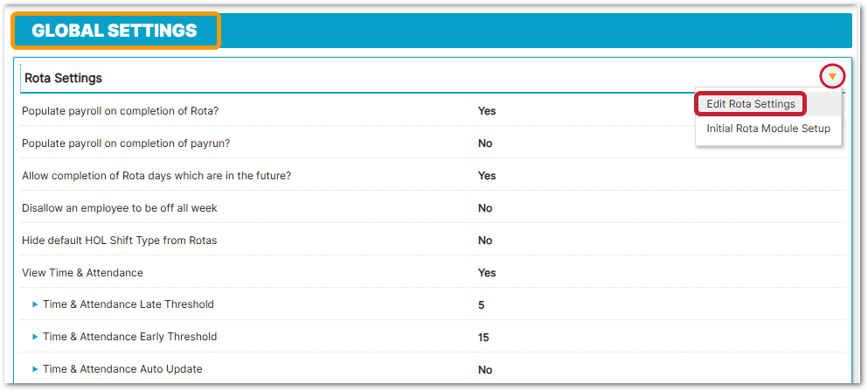This screenshot has height=391, width=868.
Task: Click the No value for Time & Attendance Auto Update
Action: 485,370
